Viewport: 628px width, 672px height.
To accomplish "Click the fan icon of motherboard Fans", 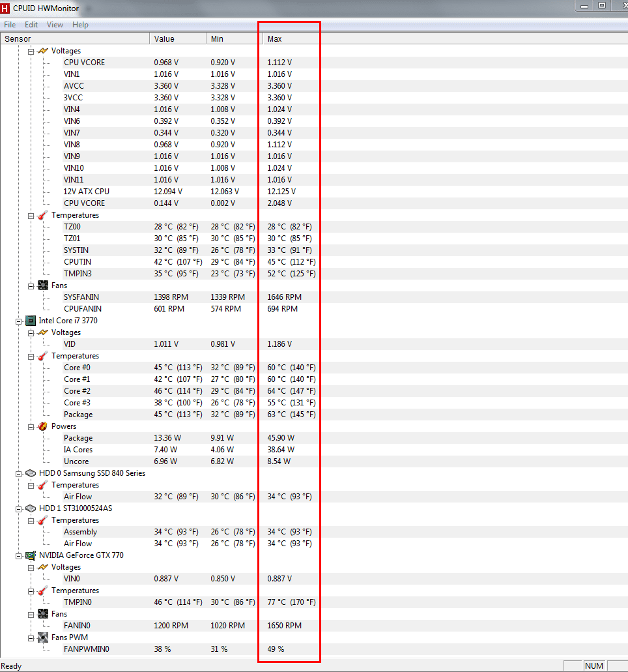I will pos(43,285).
